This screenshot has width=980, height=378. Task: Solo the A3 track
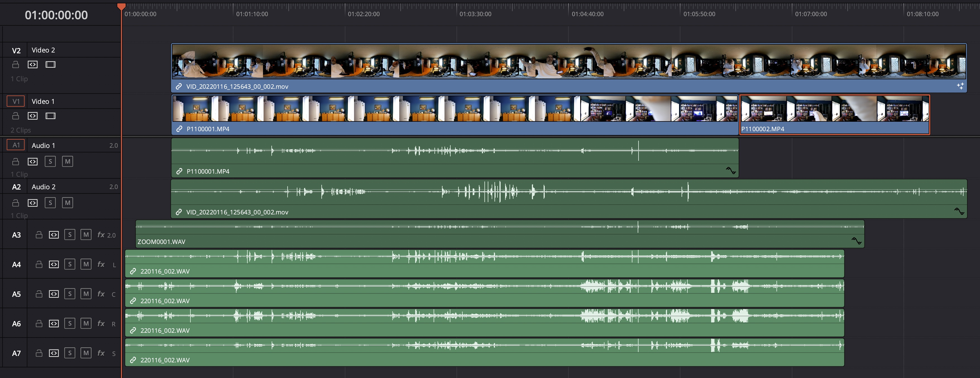(x=70, y=235)
